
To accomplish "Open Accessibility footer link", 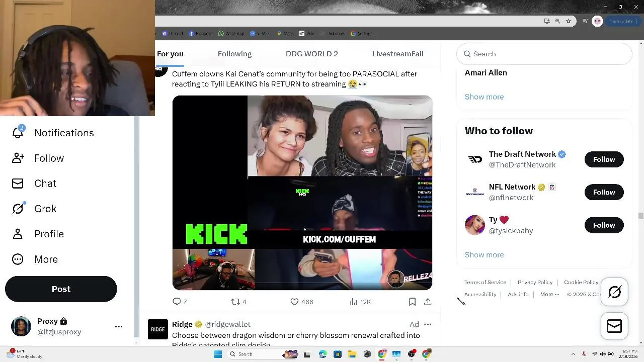I will click(x=480, y=295).
